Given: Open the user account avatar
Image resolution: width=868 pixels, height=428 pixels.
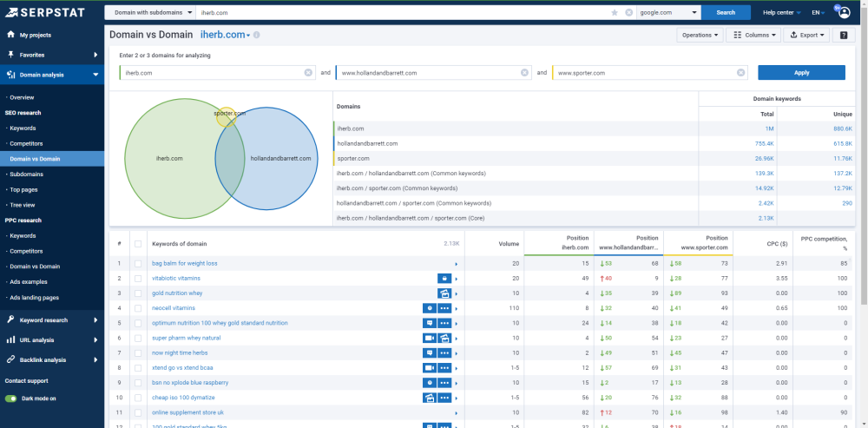Looking at the screenshot, I should (x=845, y=12).
